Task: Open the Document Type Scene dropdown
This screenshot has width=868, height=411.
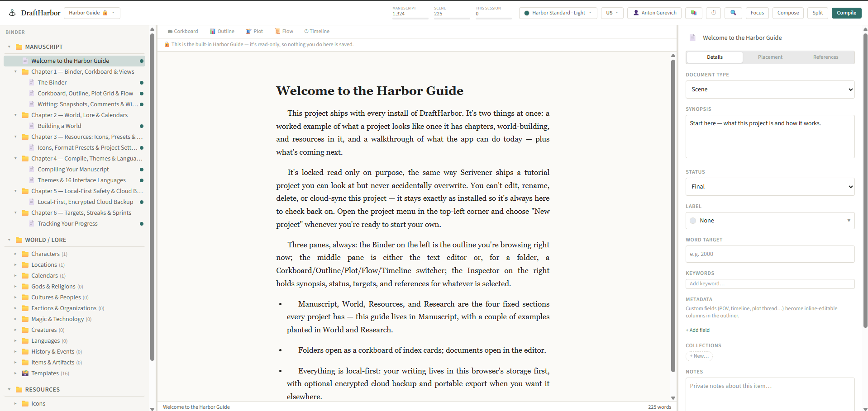Action: 770,90
